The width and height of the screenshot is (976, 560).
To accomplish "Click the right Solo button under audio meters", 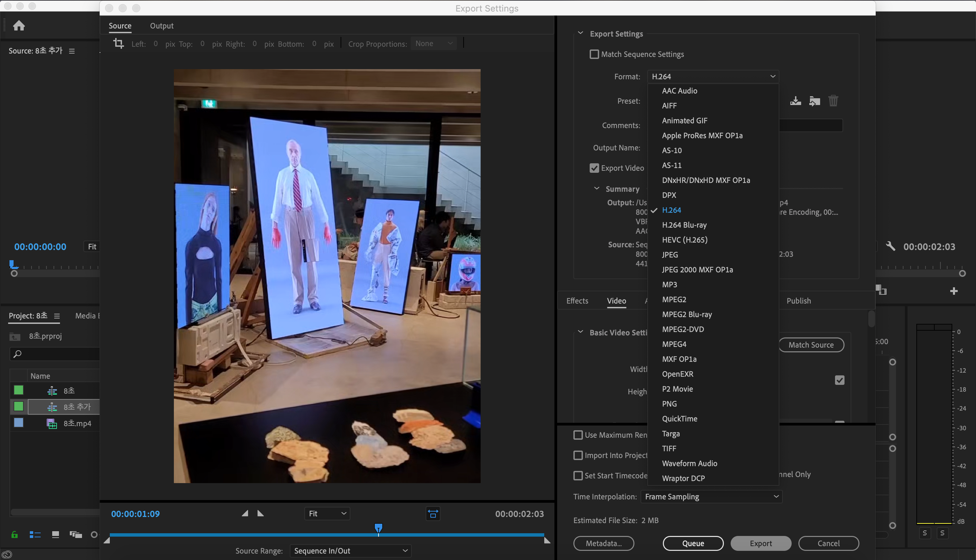I will [x=942, y=533].
